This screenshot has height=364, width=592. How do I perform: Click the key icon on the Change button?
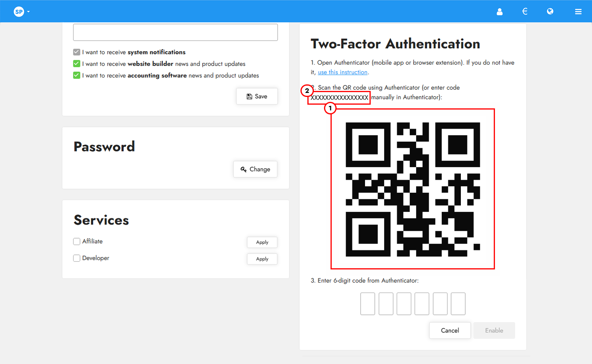244,169
